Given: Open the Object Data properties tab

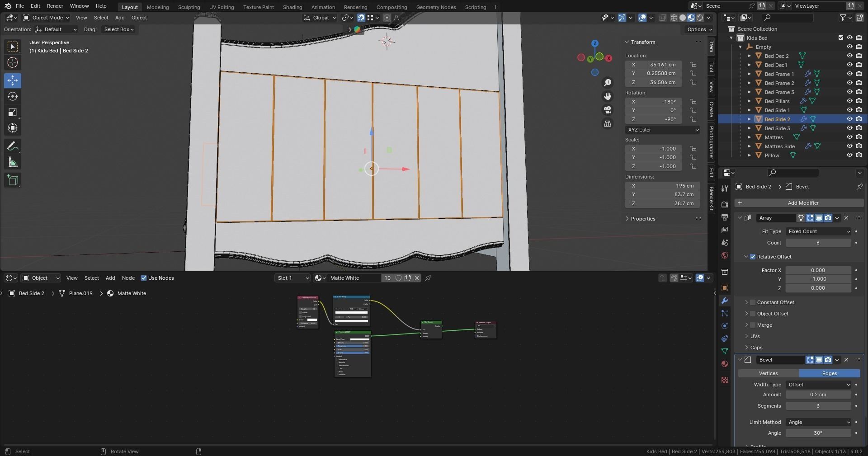Looking at the screenshot, I should click(725, 351).
